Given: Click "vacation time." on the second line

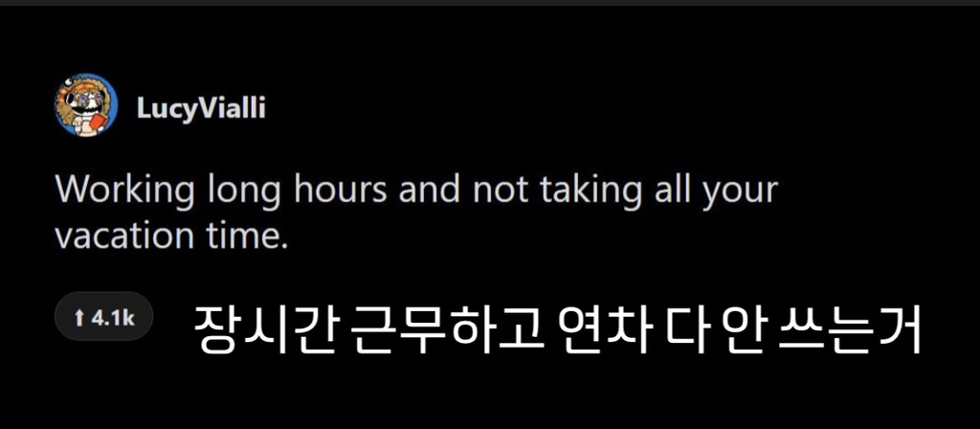Looking at the screenshot, I should pyautogui.click(x=171, y=236).
